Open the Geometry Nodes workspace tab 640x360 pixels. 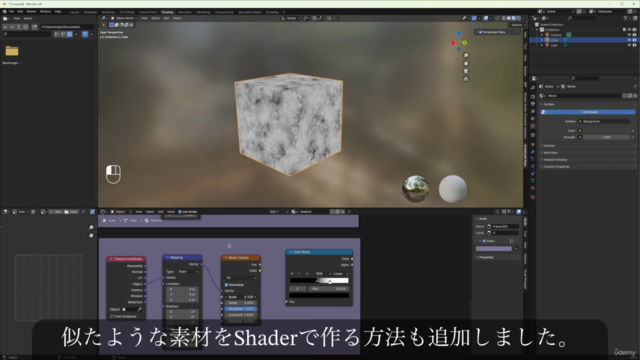[x=249, y=12]
